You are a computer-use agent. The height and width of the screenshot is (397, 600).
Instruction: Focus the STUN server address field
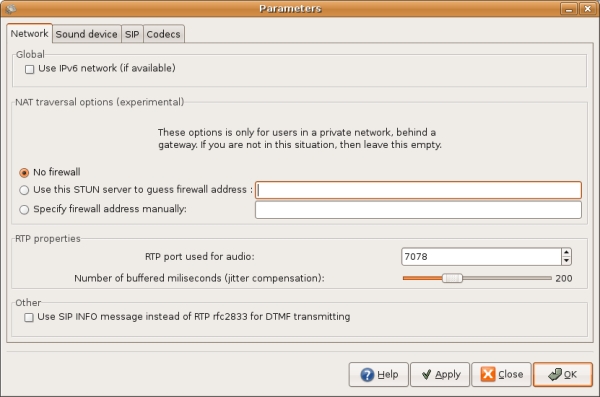click(418, 190)
